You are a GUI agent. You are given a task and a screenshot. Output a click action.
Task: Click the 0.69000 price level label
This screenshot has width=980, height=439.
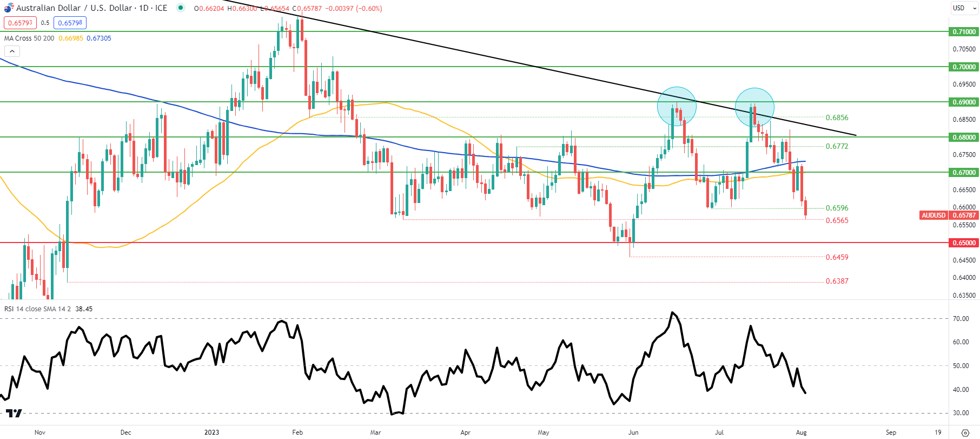964,102
